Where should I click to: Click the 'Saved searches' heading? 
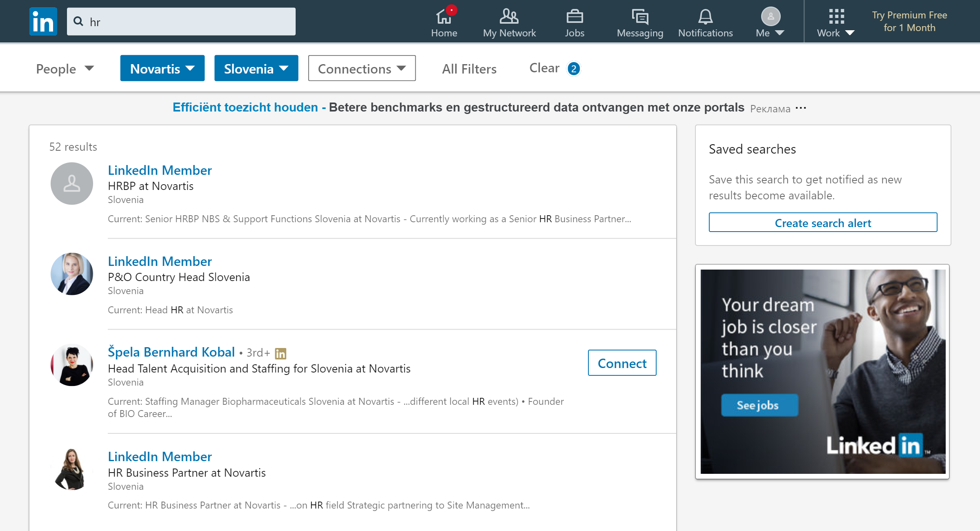[752, 149]
